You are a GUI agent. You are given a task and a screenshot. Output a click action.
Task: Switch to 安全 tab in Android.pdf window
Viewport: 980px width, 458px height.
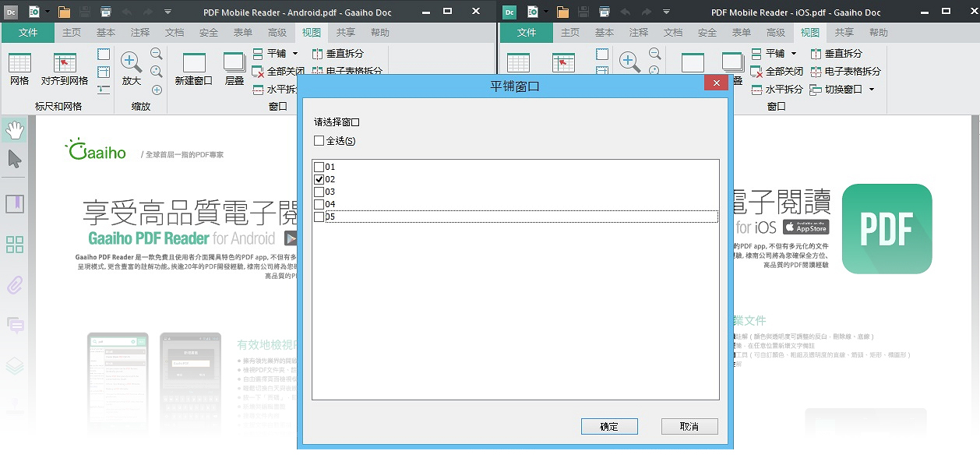coord(209,33)
